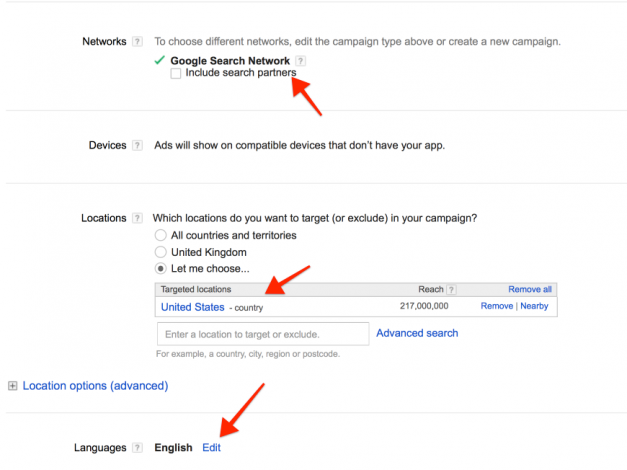This screenshot has width=627, height=470.
Task: Click United States targeted location name
Action: click(192, 307)
